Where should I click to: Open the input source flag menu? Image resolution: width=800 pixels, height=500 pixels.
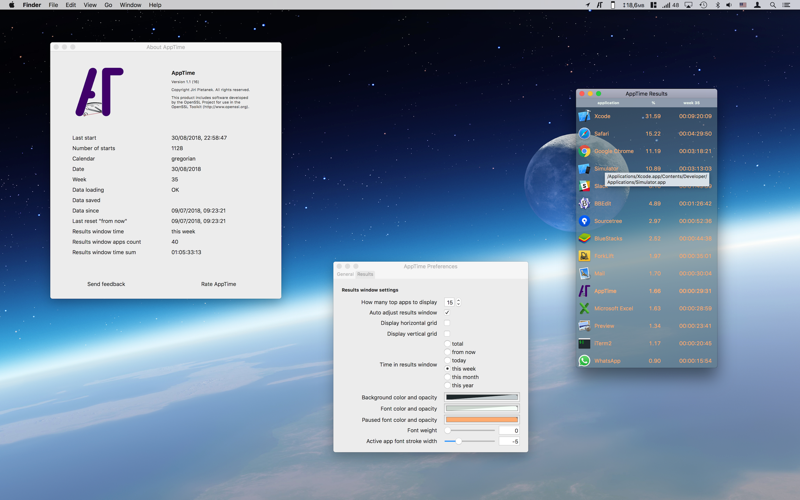pyautogui.click(x=743, y=5)
